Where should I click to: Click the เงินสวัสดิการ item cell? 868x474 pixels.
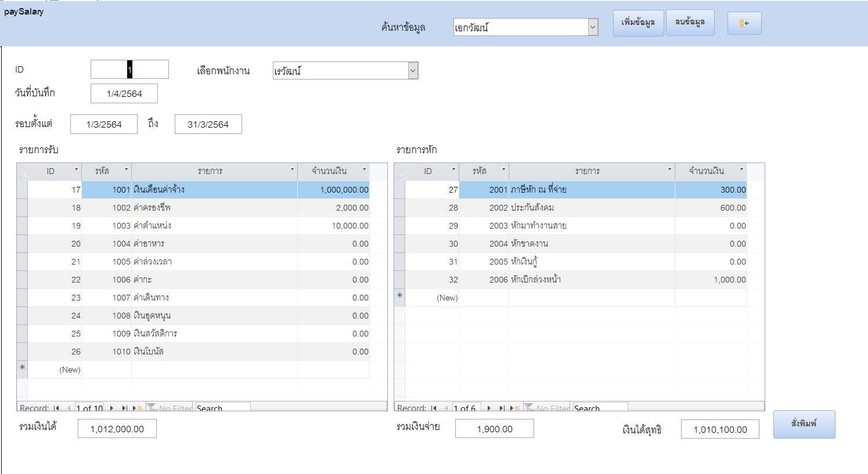[214, 334]
